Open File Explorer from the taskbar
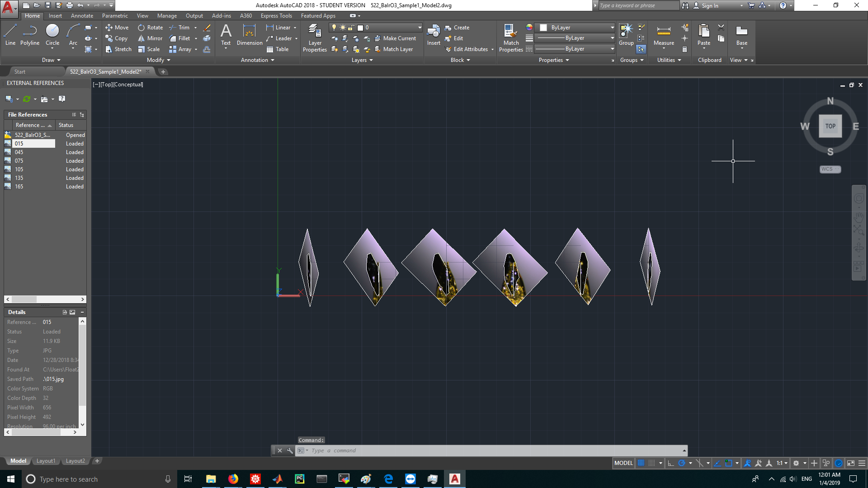Image resolution: width=868 pixels, height=488 pixels. coord(211,479)
